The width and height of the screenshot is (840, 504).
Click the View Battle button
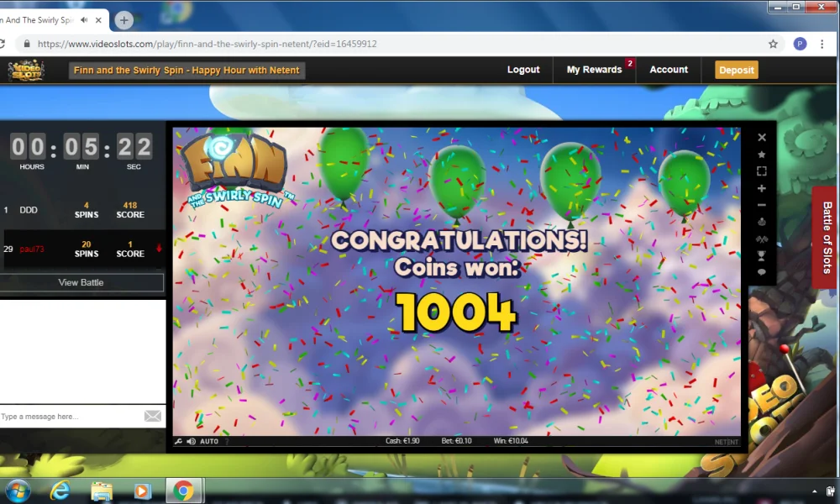[x=81, y=282]
